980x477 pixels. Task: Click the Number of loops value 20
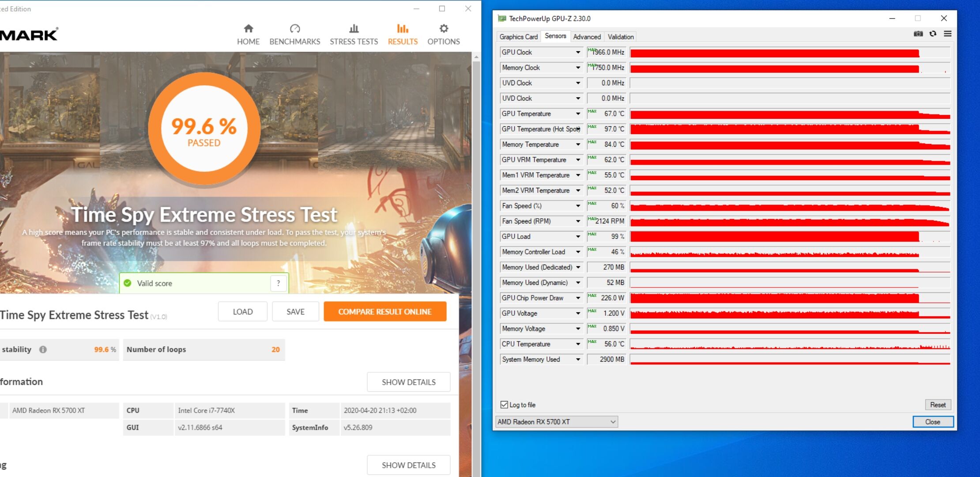pyautogui.click(x=275, y=349)
